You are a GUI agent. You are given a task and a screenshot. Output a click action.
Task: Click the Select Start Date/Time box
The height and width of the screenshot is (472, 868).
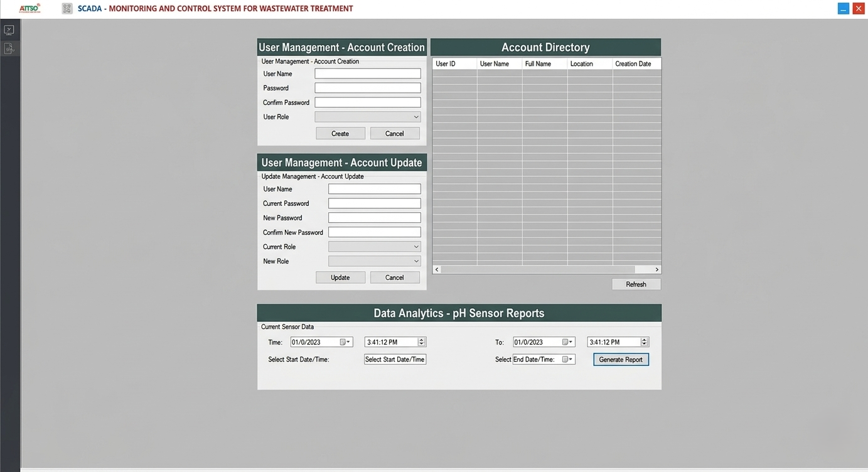[x=395, y=360]
